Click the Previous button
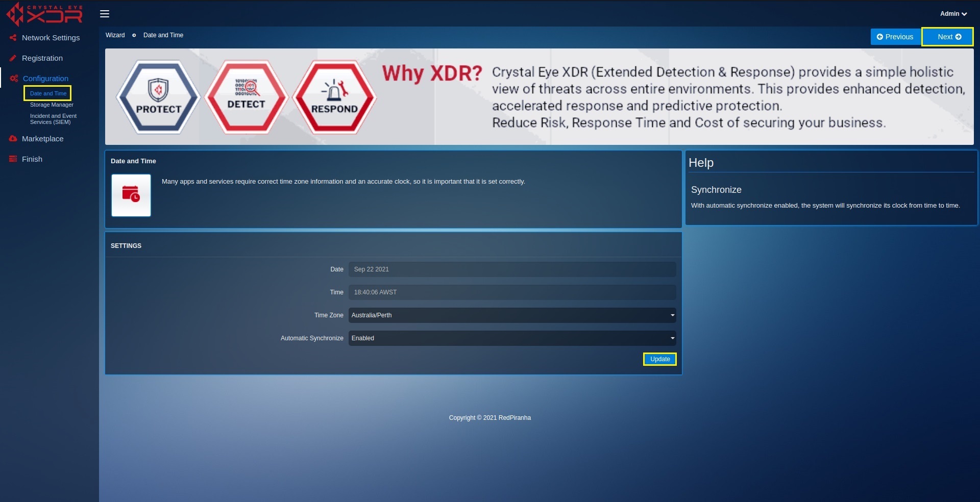 click(x=895, y=37)
